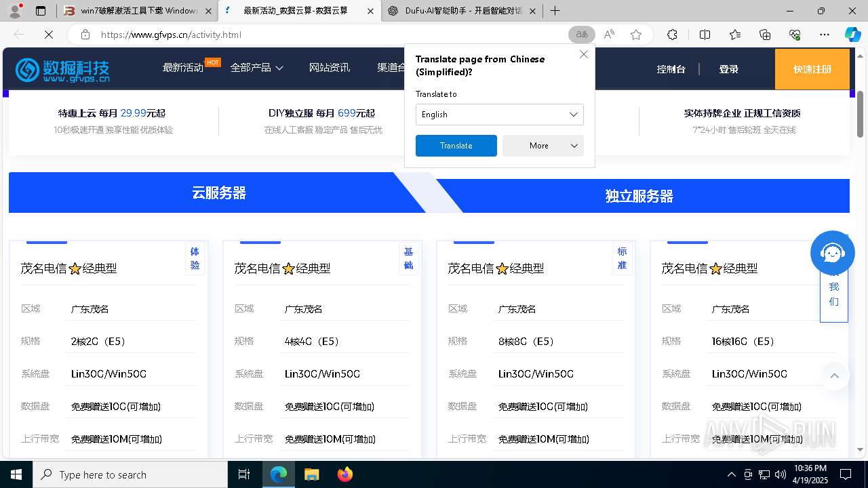Select the 体验 plan card title

[68, 268]
